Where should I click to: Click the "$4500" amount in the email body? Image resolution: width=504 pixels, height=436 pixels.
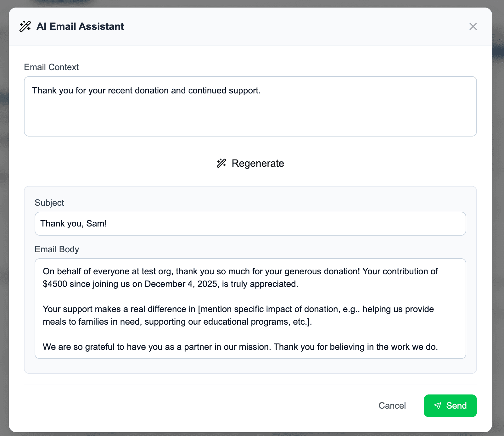55,284
